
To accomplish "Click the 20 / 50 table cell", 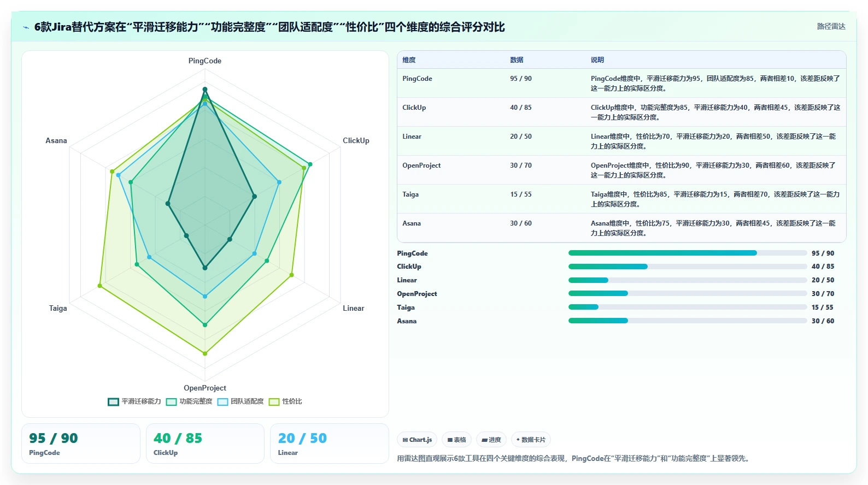I will click(521, 137).
